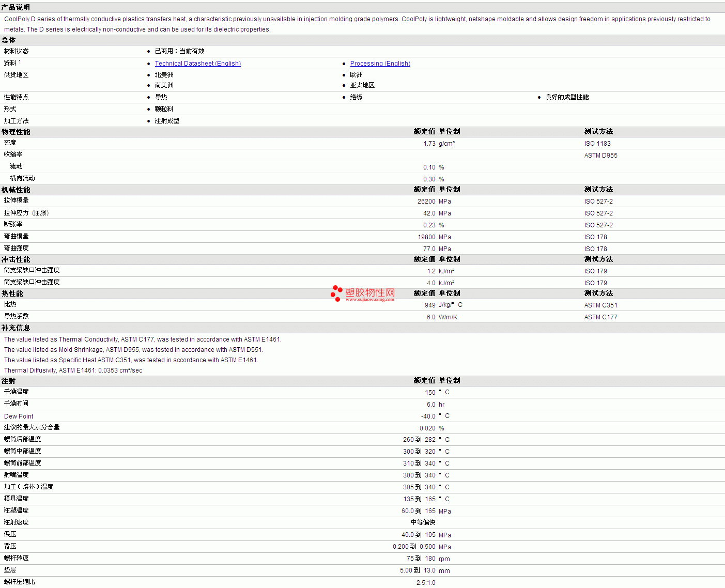Click the 射嘴温度 row label
Viewport: 725px width, 588px height.
[x=17, y=475]
